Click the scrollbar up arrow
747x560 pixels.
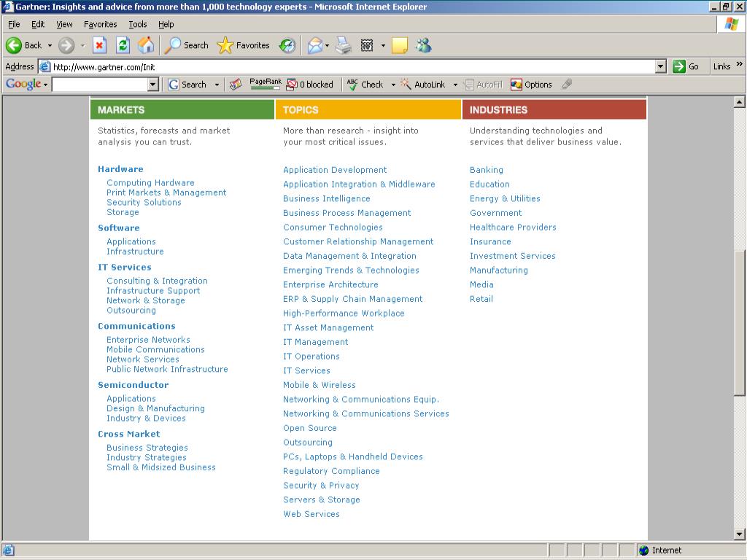click(x=740, y=101)
